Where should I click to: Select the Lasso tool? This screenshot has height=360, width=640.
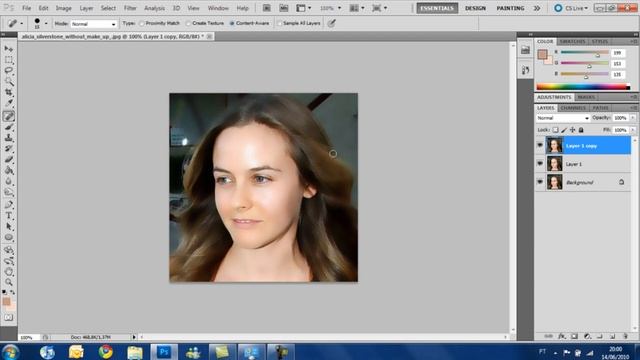click(9, 71)
